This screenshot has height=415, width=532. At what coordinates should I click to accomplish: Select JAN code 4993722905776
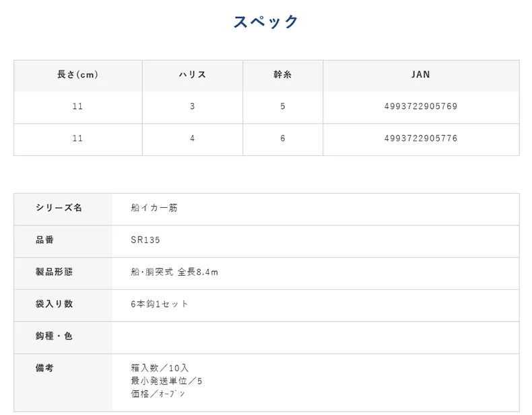tap(420, 139)
